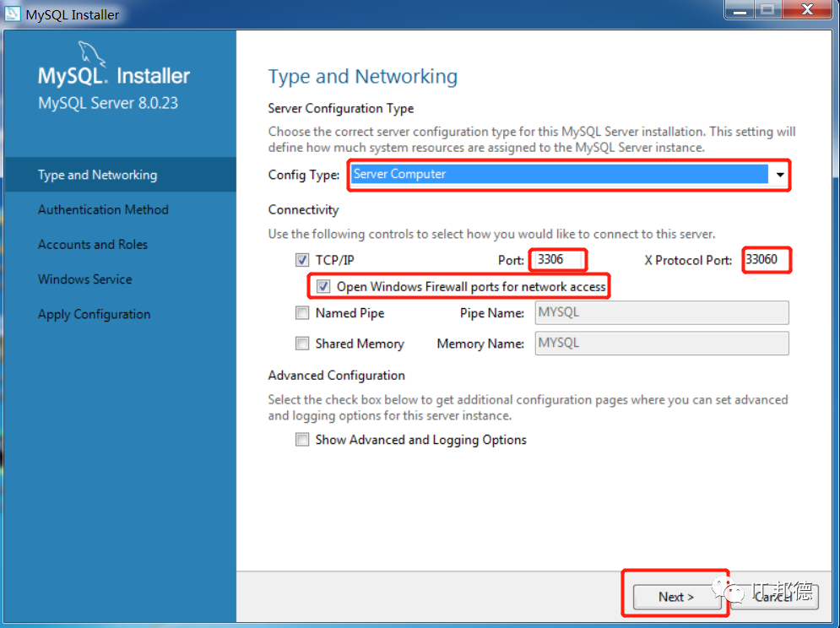Toggle Open Windows Firewall ports checkbox
The image size is (840, 628).
[323, 287]
